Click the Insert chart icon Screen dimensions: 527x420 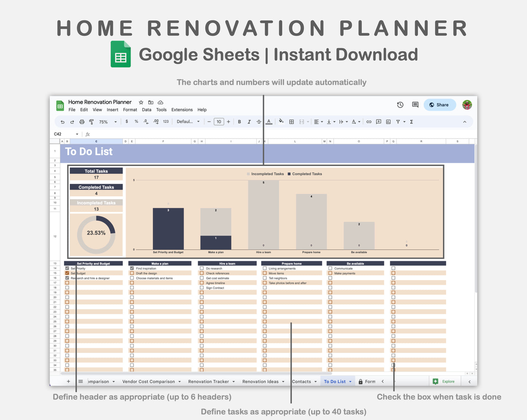point(388,121)
